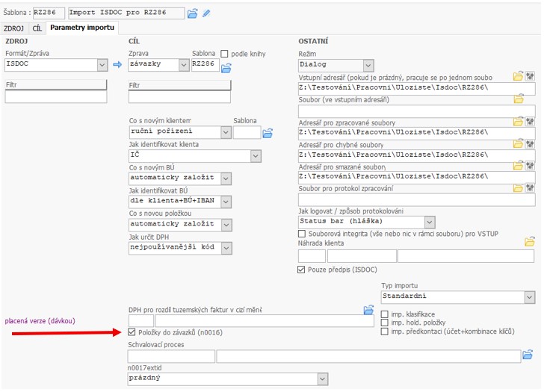Browse folder for Soubor pro protokol zpracování
This screenshot has height=392, width=544.
coord(519,188)
